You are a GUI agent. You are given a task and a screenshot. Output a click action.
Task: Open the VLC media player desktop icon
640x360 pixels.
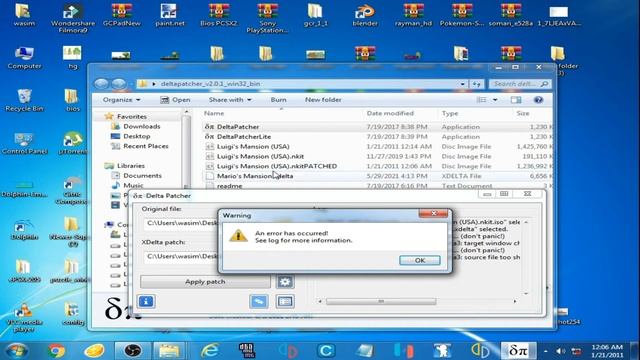(x=24, y=318)
